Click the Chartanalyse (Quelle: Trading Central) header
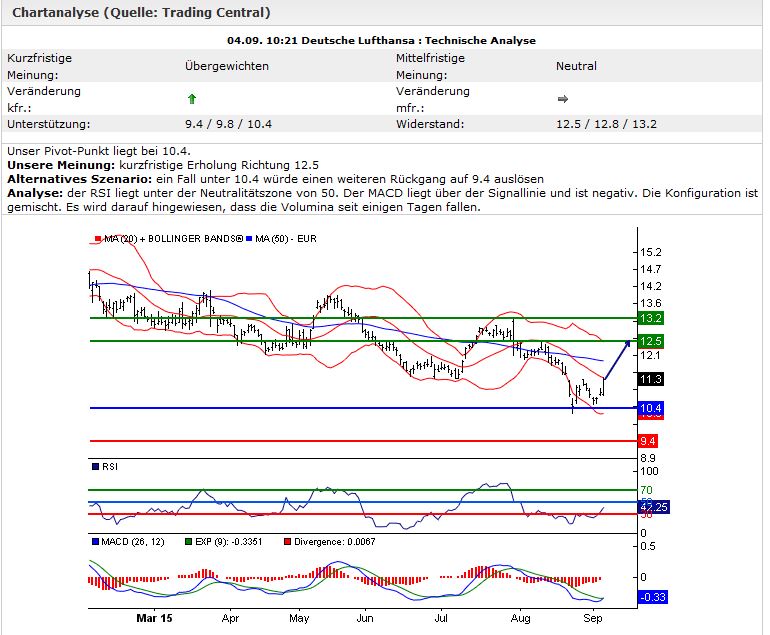770x635 pixels. coord(141,12)
